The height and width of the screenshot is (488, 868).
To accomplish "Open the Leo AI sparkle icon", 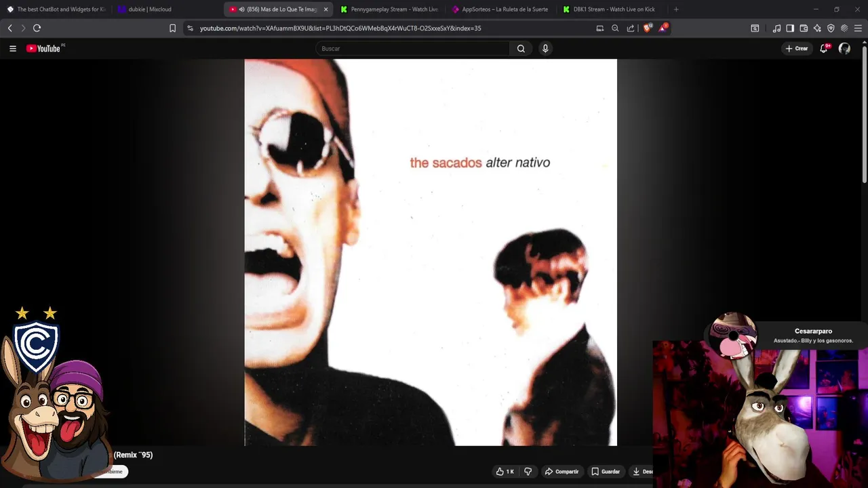I will coord(817,28).
